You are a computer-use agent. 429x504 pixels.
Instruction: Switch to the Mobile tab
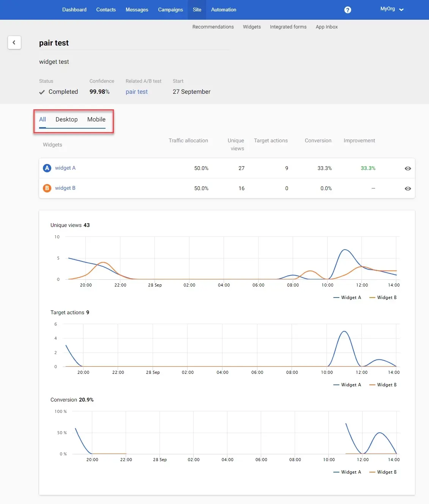coord(96,119)
